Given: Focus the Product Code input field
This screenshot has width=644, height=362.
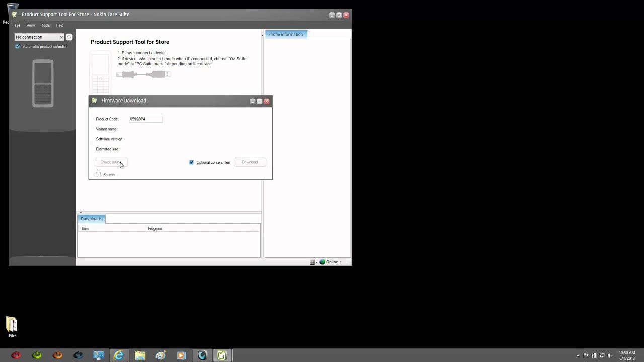Looking at the screenshot, I should [145, 119].
